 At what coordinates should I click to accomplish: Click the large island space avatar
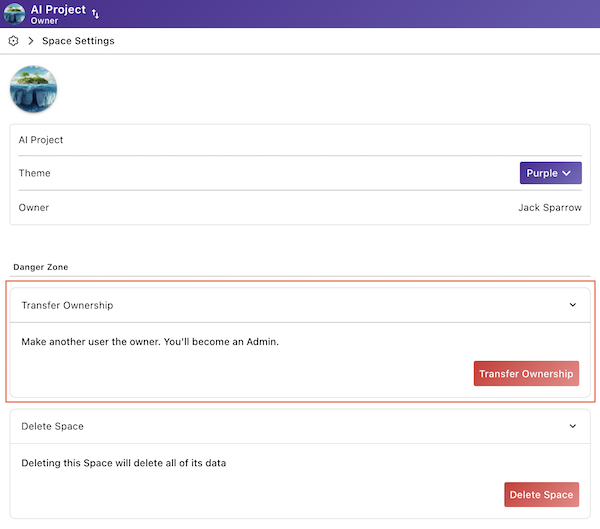[33, 90]
